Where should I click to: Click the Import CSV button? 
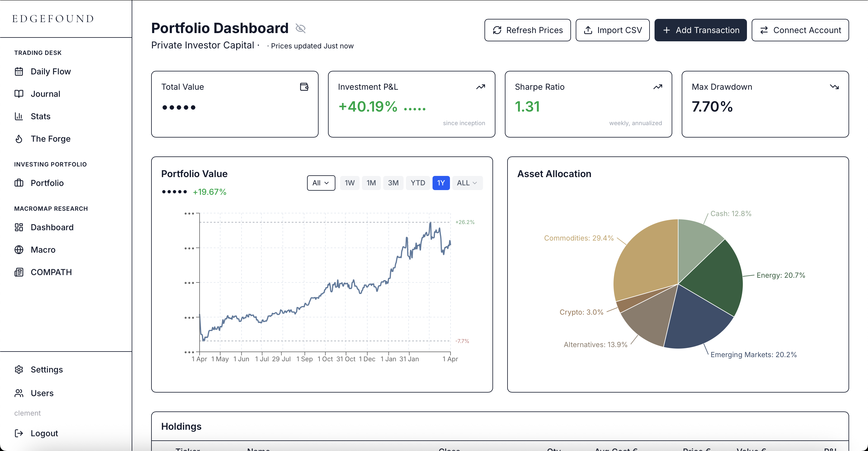[x=612, y=30]
